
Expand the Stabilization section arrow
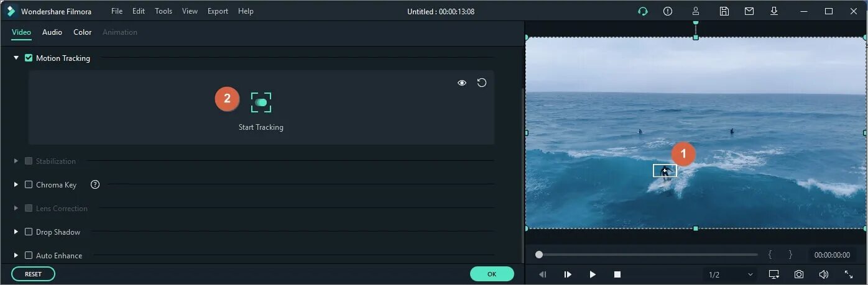[x=16, y=161]
